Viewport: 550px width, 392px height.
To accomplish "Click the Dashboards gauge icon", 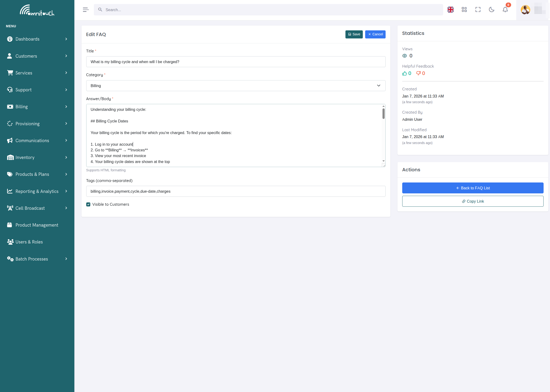I will tap(10, 39).
